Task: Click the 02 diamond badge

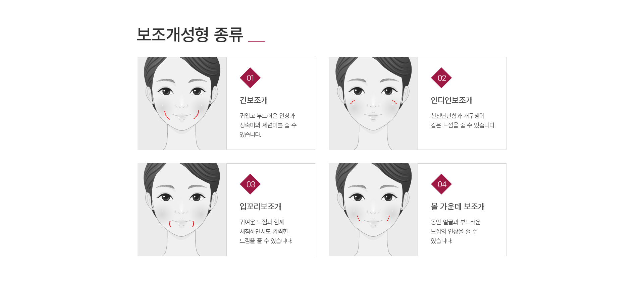Action: [441, 78]
